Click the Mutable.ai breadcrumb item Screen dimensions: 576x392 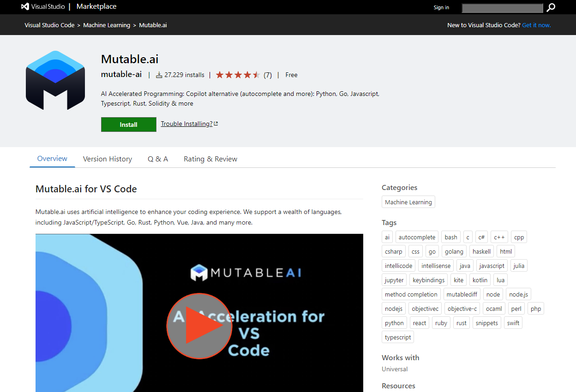point(153,25)
